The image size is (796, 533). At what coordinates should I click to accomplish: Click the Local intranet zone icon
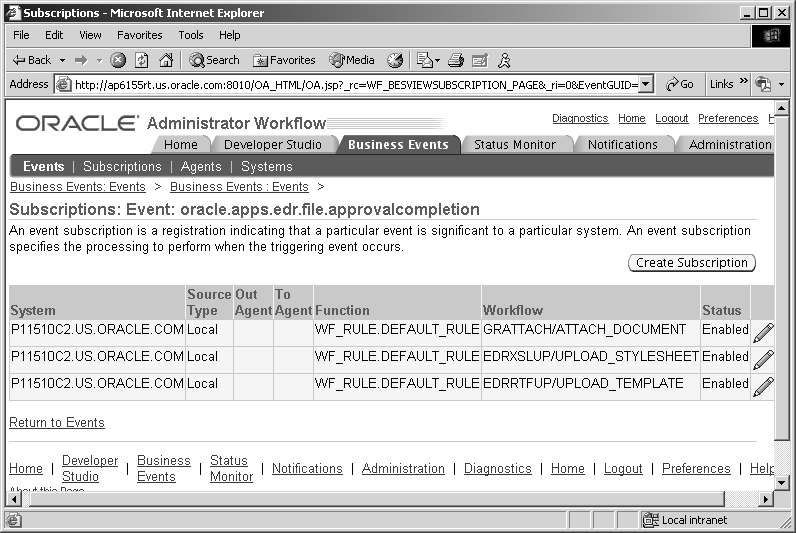[651, 520]
